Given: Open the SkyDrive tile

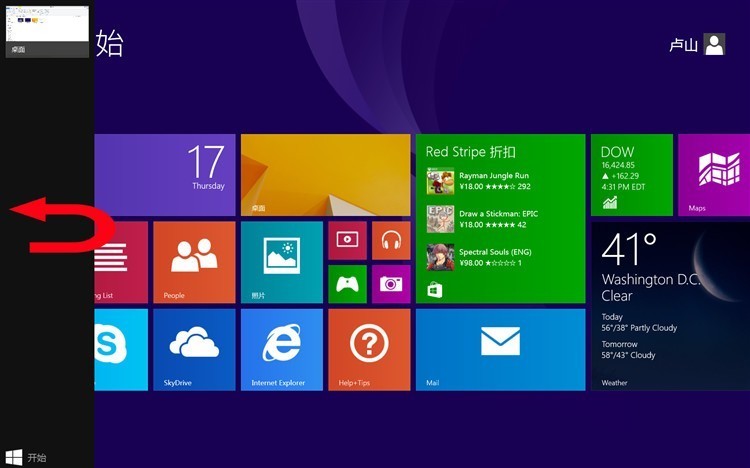Looking at the screenshot, I should point(194,350).
